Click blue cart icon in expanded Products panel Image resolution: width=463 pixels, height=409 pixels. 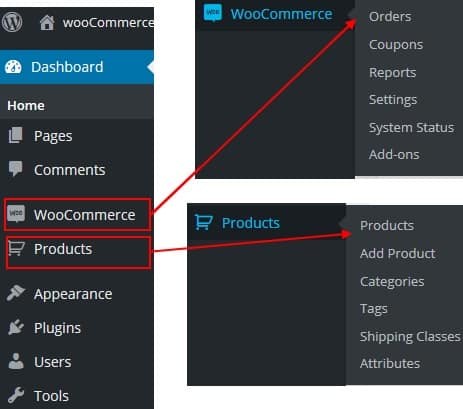204,222
